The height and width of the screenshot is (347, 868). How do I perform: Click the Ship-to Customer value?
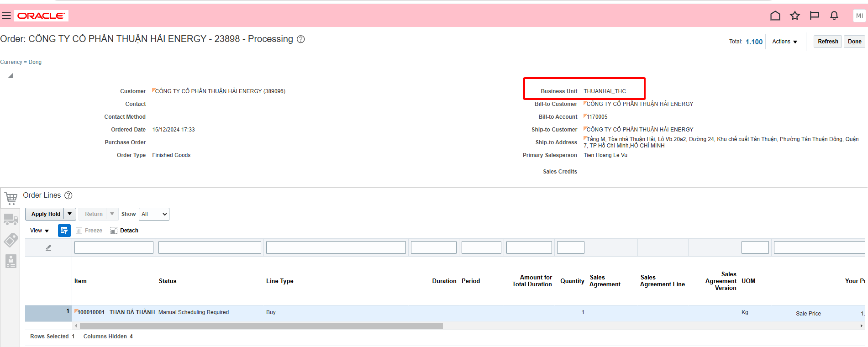[640, 130]
